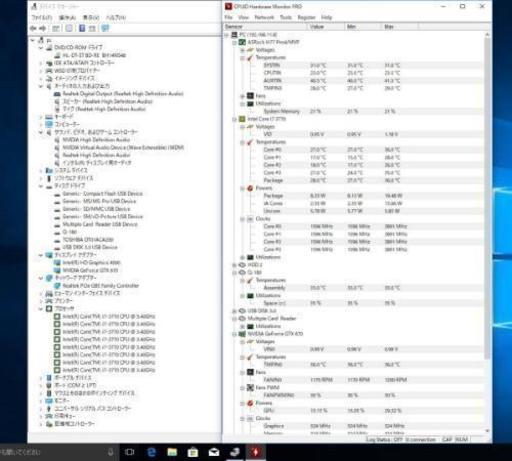
Task: Collapse the NVIDIA GeForce GTX 670 node in HWMonitor
Action: tap(234, 334)
